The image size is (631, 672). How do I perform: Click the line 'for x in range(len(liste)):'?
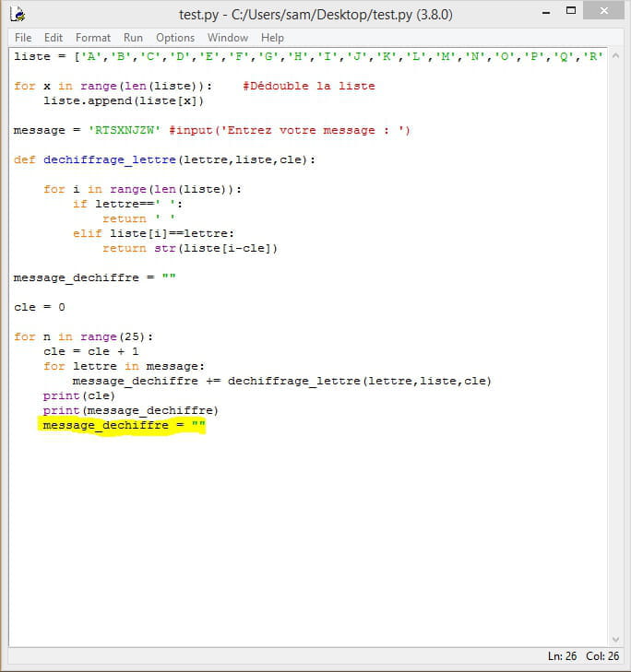(113, 86)
